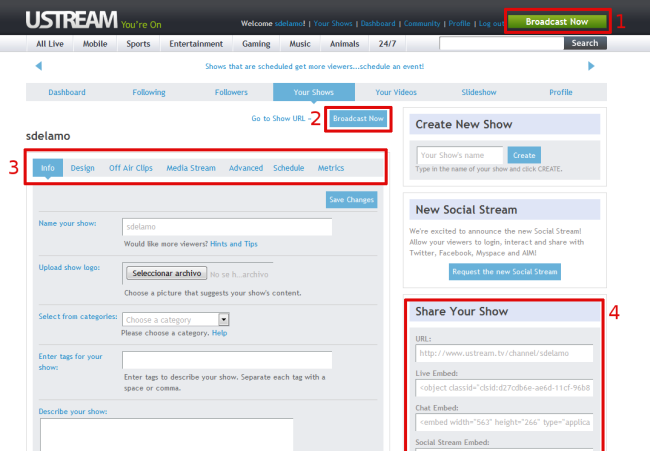This screenshot has height=451, width=650.
Task: Open the Choose a category dropdown
Action: point(176,320)
